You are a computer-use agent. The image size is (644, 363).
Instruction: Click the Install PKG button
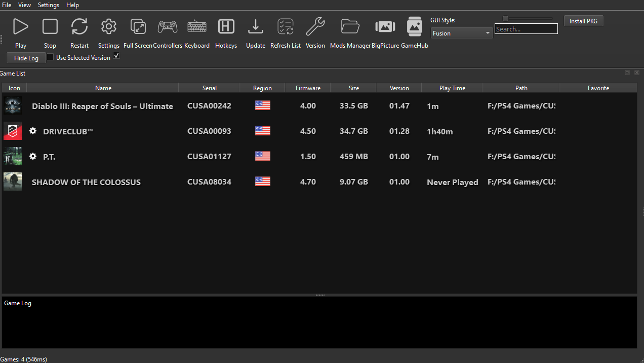pos(584,21)
